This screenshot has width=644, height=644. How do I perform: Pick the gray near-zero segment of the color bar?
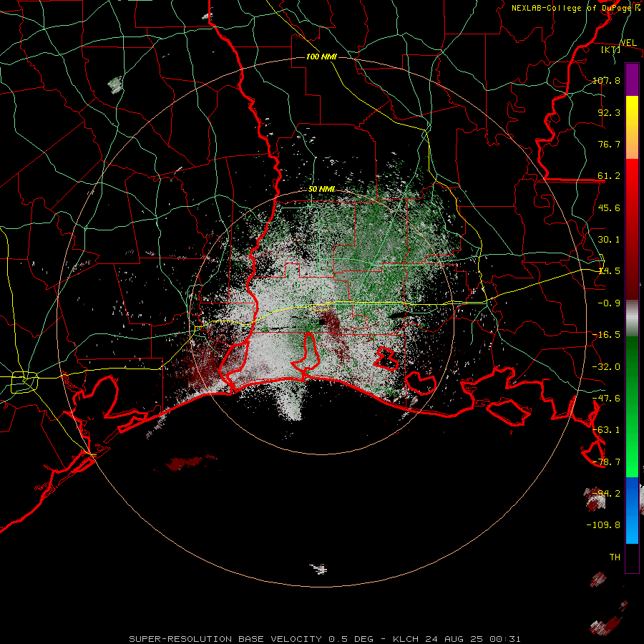tap(632, 318)
